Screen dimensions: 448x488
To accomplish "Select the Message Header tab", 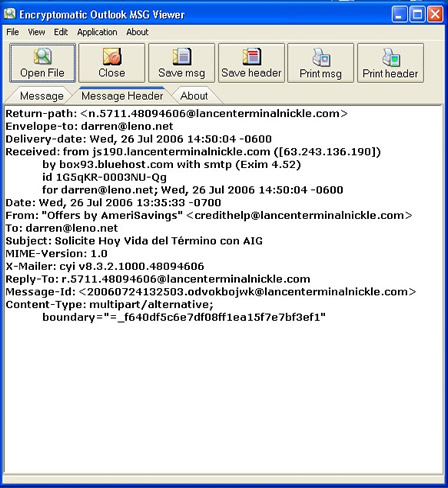I will [122, 96].
